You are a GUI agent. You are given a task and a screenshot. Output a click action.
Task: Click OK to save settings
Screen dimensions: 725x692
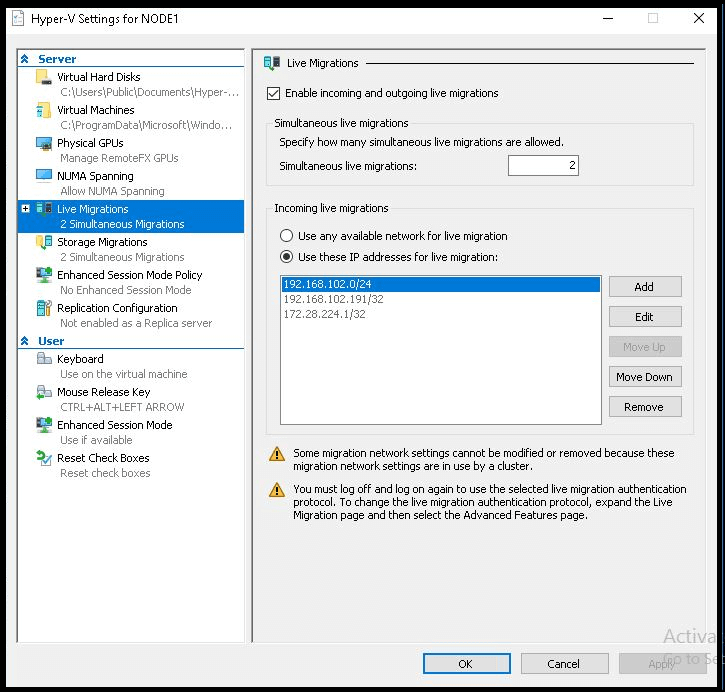[x=467, y=664]
